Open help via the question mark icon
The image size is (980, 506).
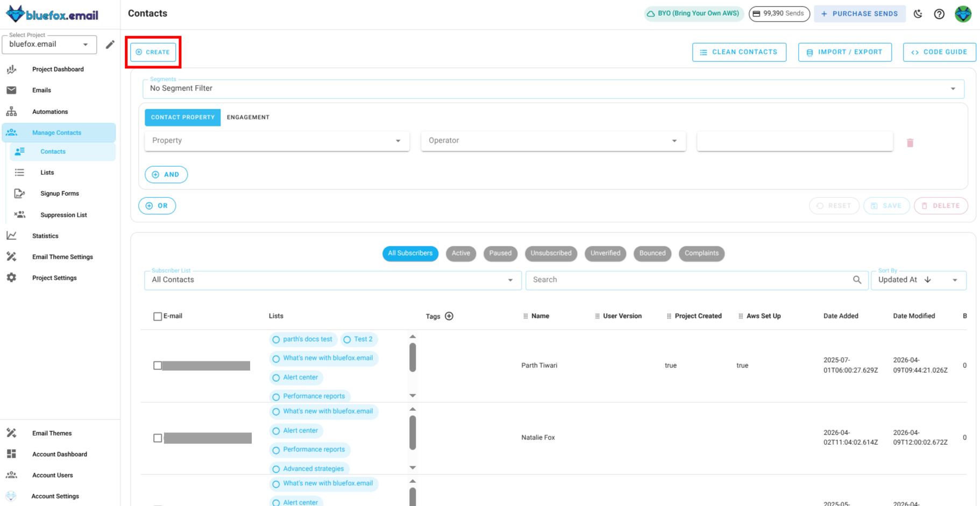[x=939, y=14]
